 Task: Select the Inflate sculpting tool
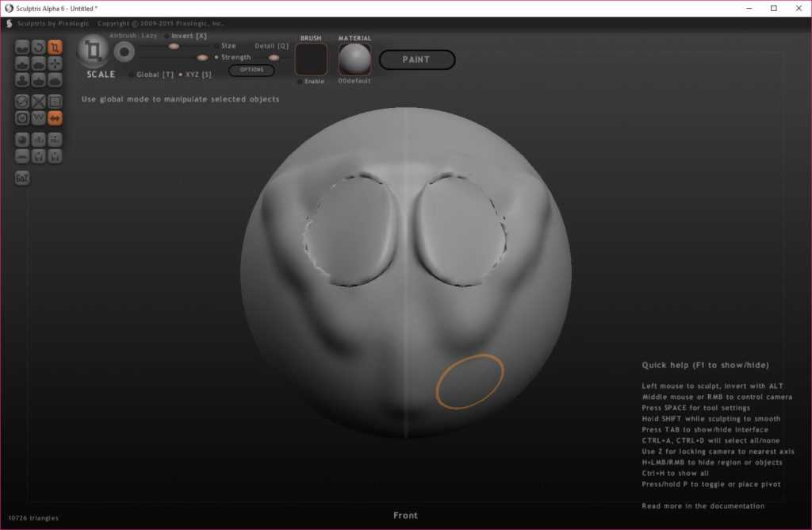21,80
